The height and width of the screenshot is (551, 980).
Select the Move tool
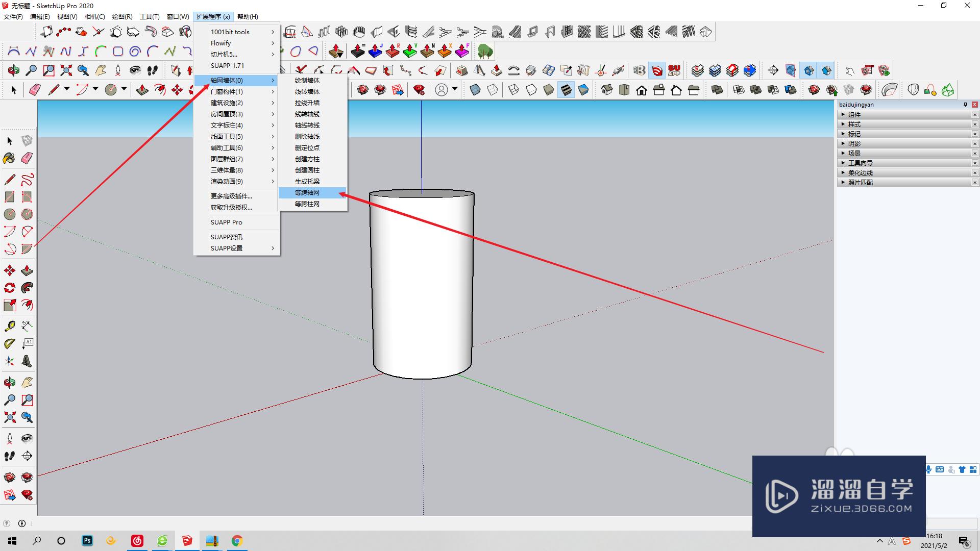[10, 270]
